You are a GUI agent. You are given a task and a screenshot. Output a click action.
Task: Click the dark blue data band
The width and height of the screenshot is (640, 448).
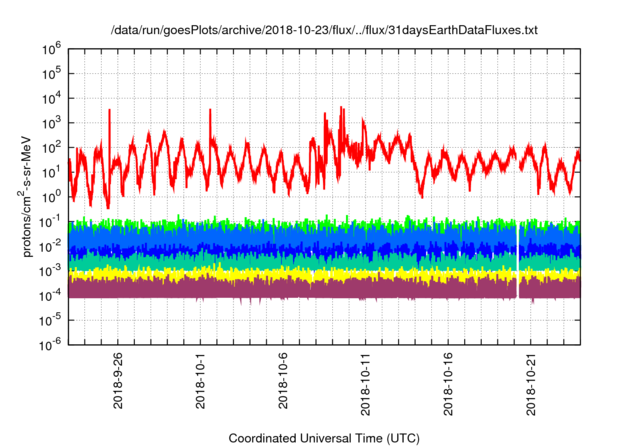[x=300, y=250]
